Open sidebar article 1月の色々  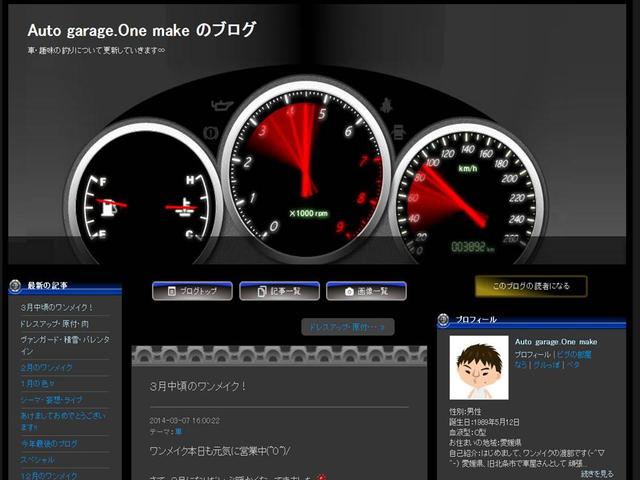38,384
